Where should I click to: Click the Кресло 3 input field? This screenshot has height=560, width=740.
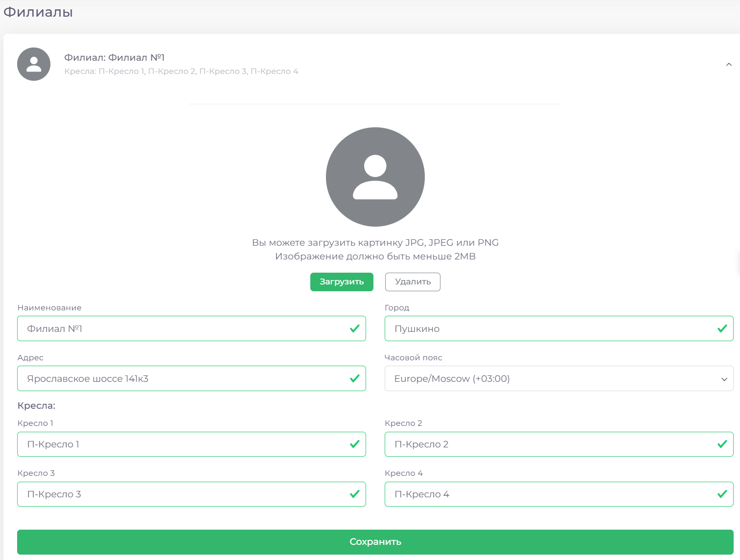pos(191,494)
